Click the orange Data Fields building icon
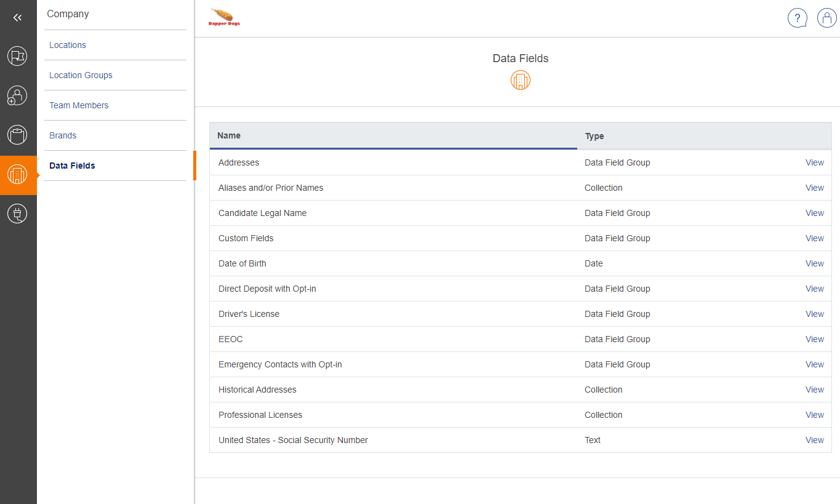This screenshot has height=504, width=840. click(x=520, y=80)
